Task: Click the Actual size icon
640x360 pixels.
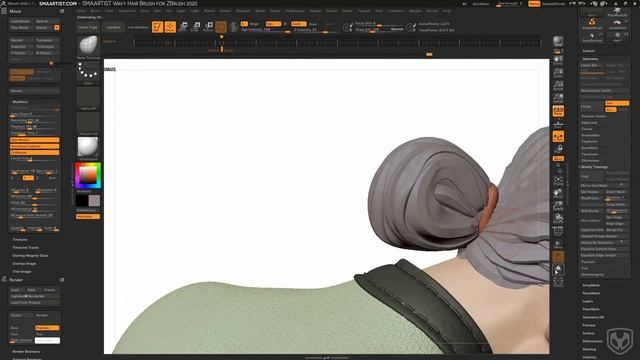Action: click(x=558, y=86)
